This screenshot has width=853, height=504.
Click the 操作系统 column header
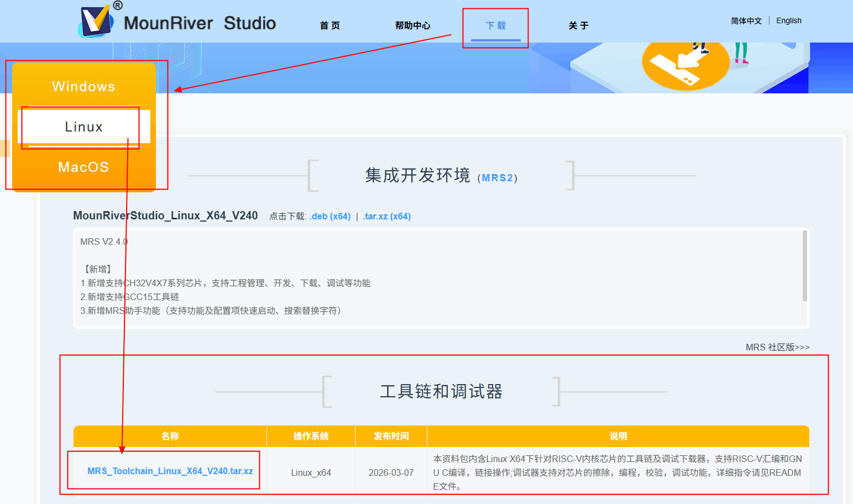click(311, 436)
